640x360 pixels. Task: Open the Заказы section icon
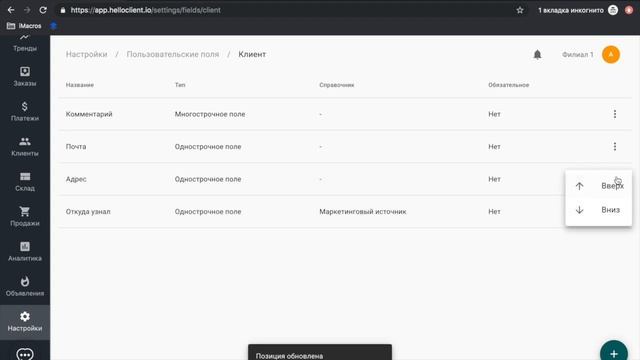tap(25, 71)
